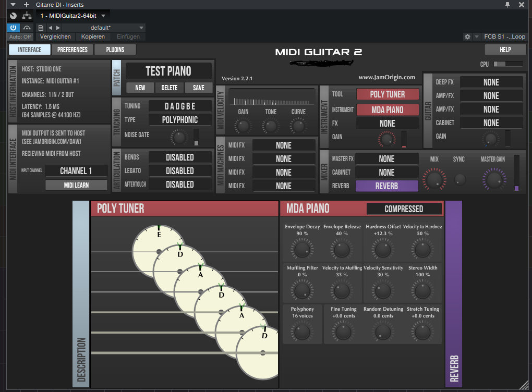Click SAVE in the patch section

click(198, 88)
